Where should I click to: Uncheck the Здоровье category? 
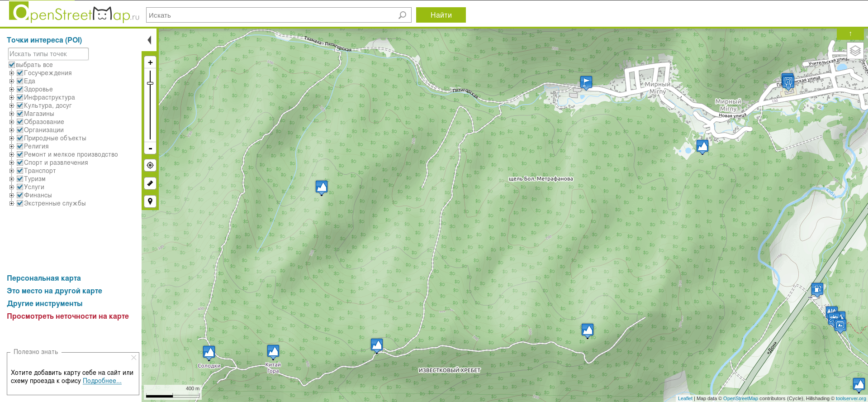20,89
